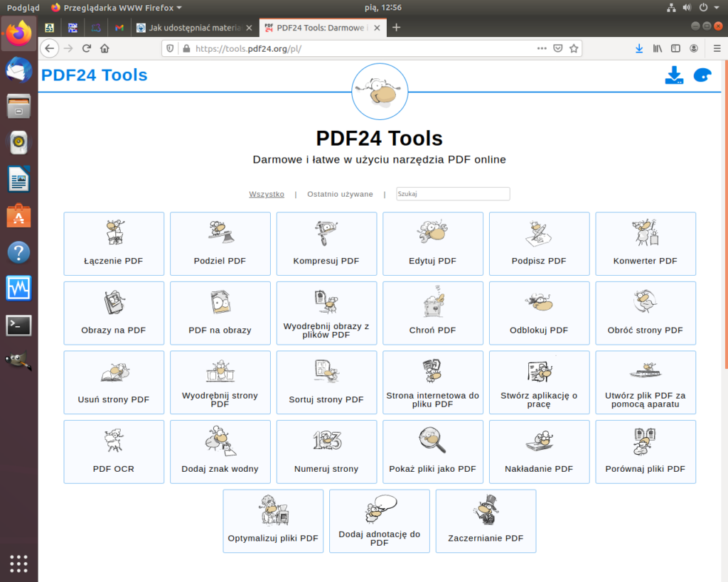Open the Zaczernianie PDF tool

[486, 521]
